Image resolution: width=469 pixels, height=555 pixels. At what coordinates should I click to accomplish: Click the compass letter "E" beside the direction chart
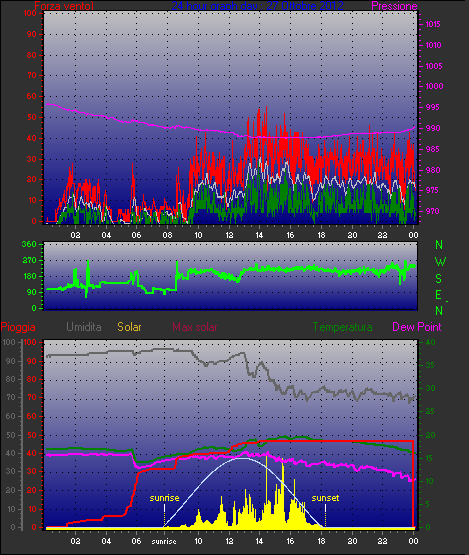(x=438, y=294)
